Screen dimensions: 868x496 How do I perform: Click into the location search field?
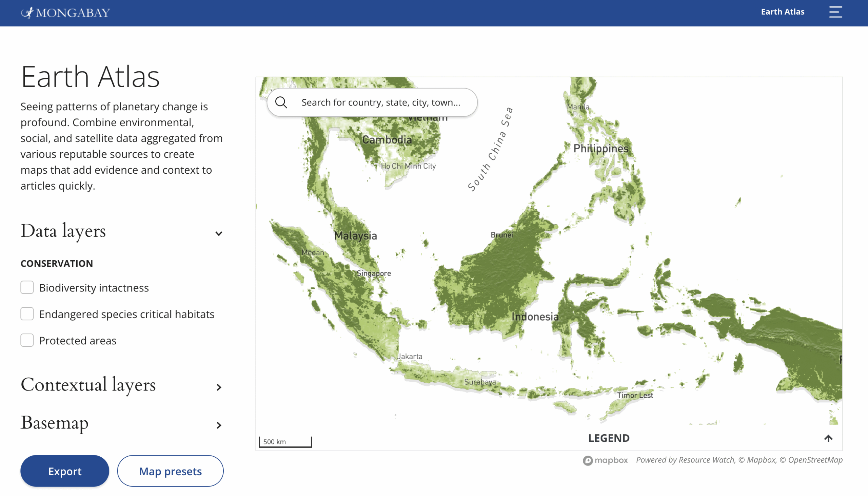click(380, 102)
